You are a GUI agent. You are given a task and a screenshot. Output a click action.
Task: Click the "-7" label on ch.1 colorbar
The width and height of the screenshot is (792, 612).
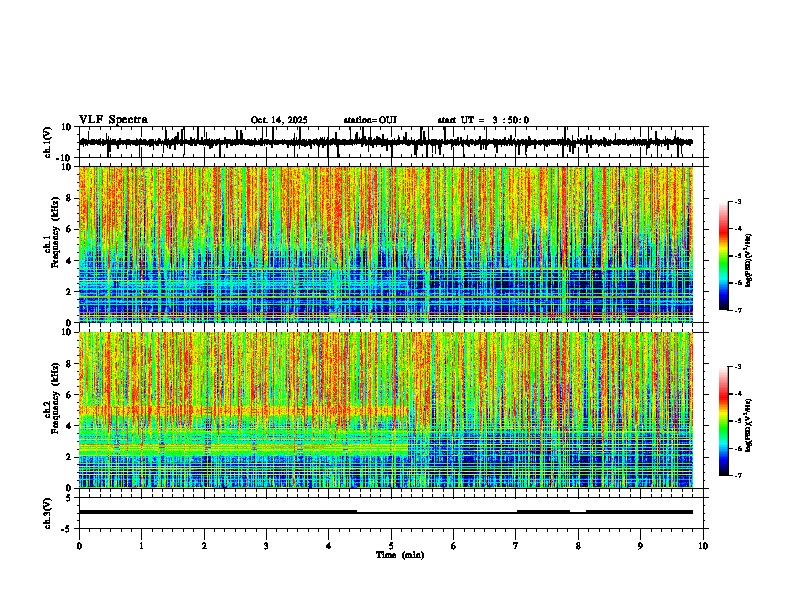[737, 310]
